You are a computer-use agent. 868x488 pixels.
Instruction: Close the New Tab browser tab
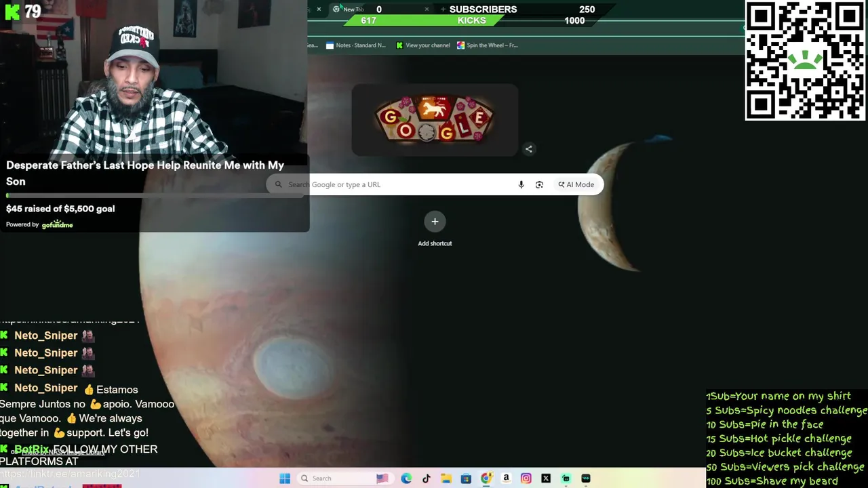pos(427,9)
